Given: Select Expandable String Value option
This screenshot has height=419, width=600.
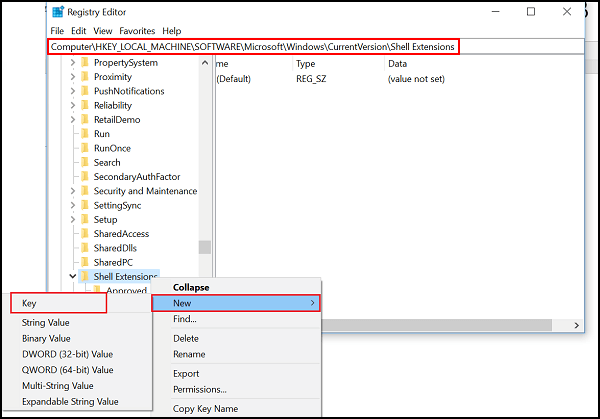Looking at the screenshot, I should [x=78, y=401].
